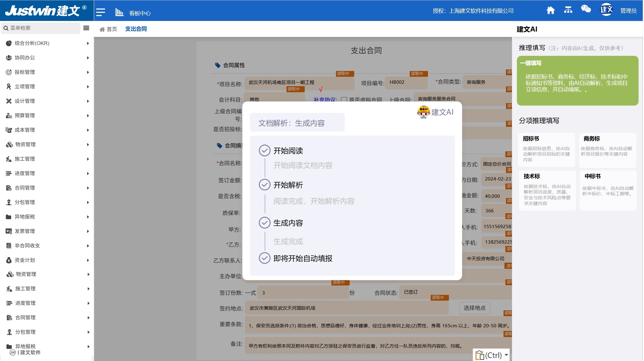Screen dimensions: 644x361
Task: Go to the 首页 tab
Action: 109,29
